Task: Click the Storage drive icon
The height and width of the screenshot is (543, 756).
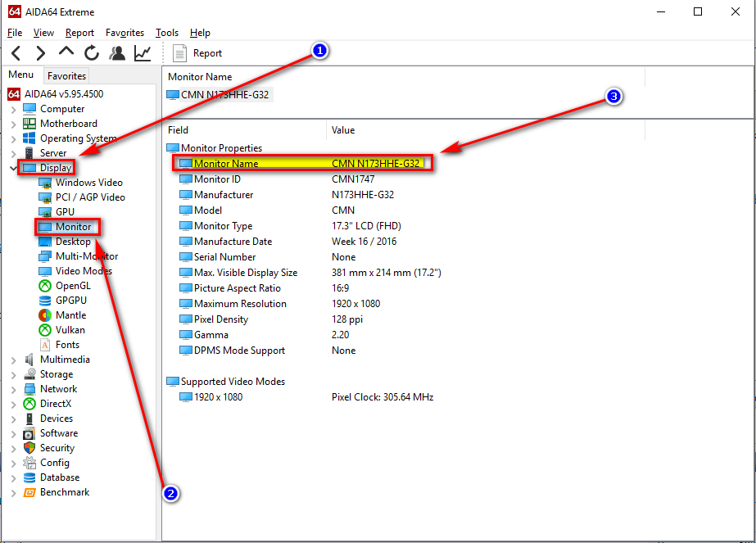Action: (29, 374)
